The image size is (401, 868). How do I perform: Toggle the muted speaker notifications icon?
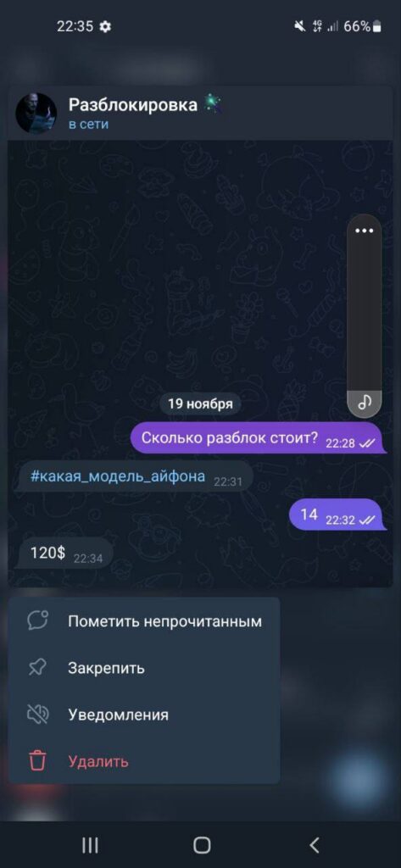click(x=37, y=714)
